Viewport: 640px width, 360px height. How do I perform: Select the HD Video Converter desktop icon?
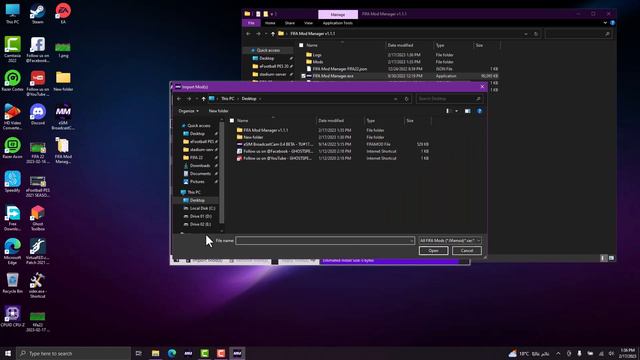pyautogui.click(x=12, y=117)
